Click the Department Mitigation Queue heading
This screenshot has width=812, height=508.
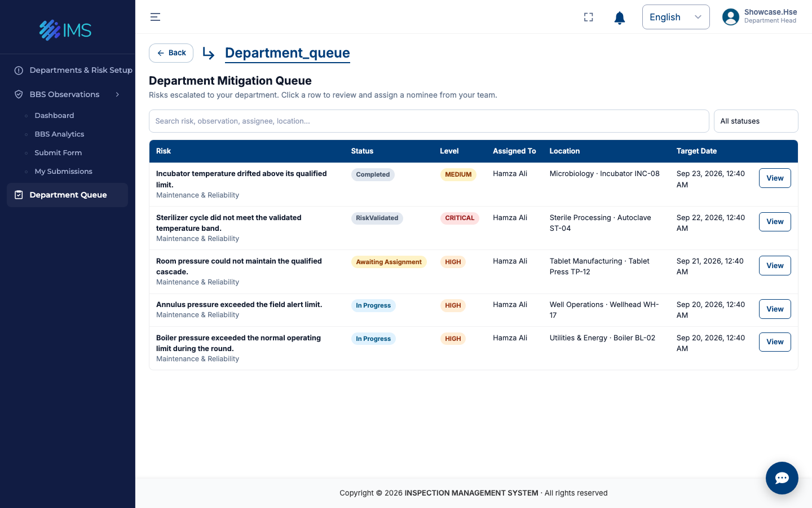pos(230,81)
